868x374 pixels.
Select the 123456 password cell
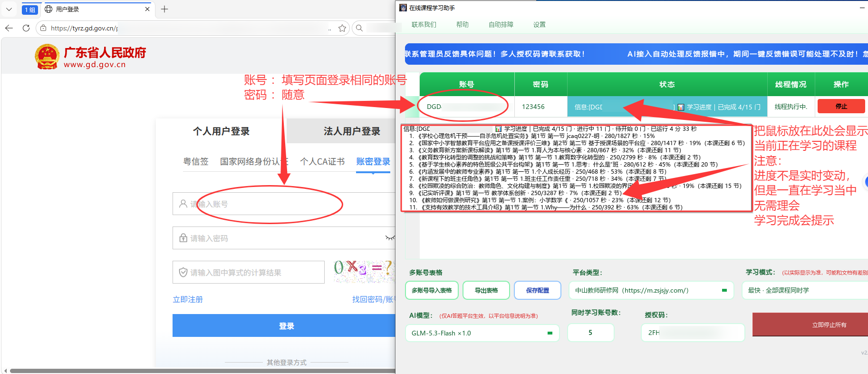pos(541,107)
